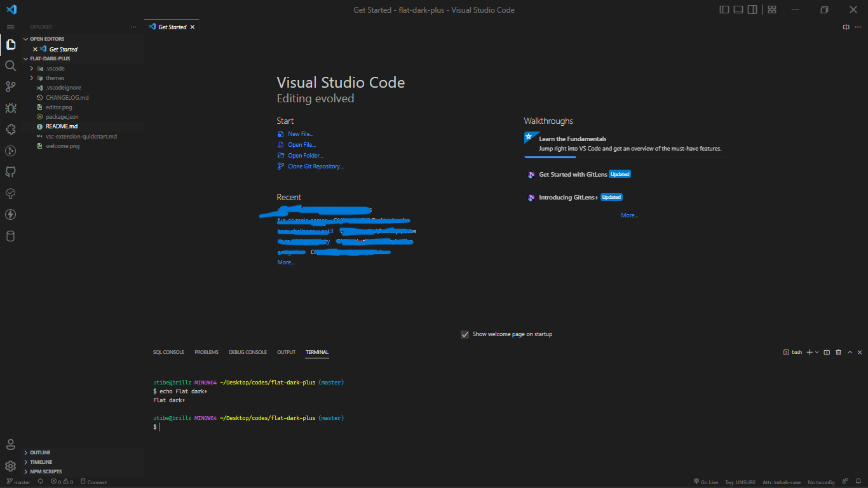Switch to the SQL Console tab
The height and width of the screenshot is (488, 868).
168,352
